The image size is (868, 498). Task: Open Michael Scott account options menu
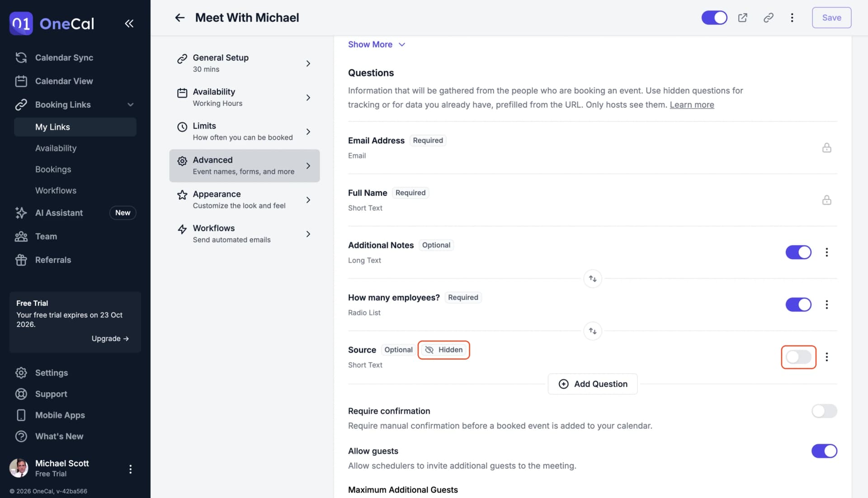pos(130,470)
